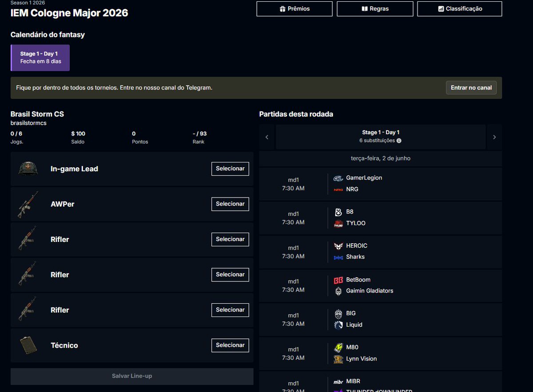This screenshot has height=392, width=533.
Task: Click the substituições info icon
Action: click(399, 141)
